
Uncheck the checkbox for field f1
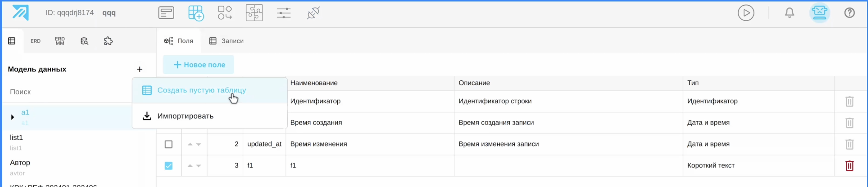(169, 166)
